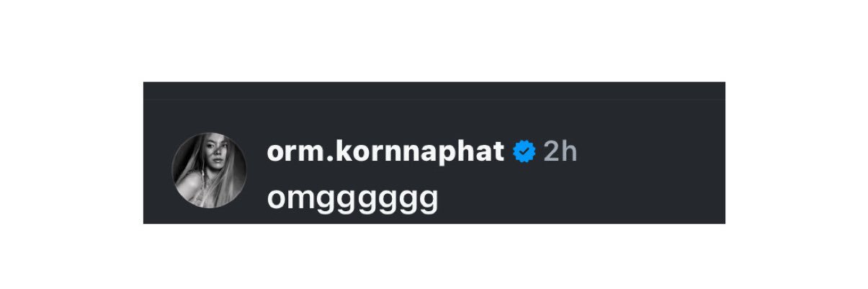Click the orm.kornnaphat username

point(385,152)
